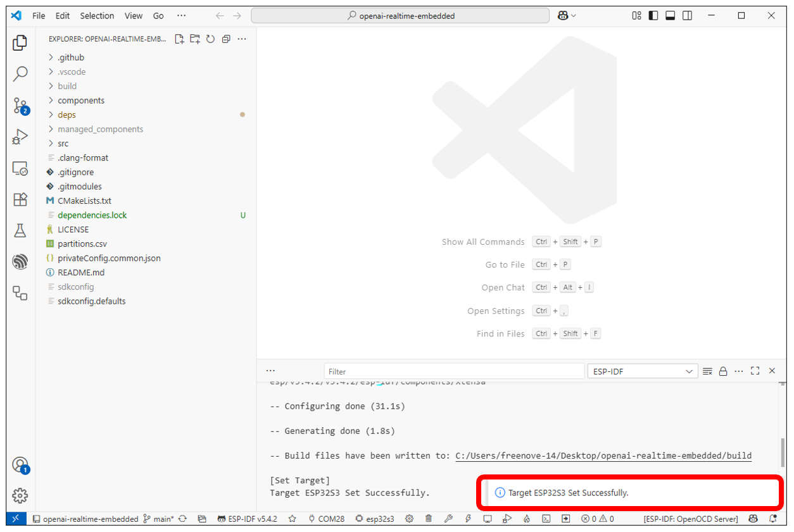794x532 pixels.
Task: Click ESP-IDF v5.4.2 version in status bar
Action: pos(247,519)
